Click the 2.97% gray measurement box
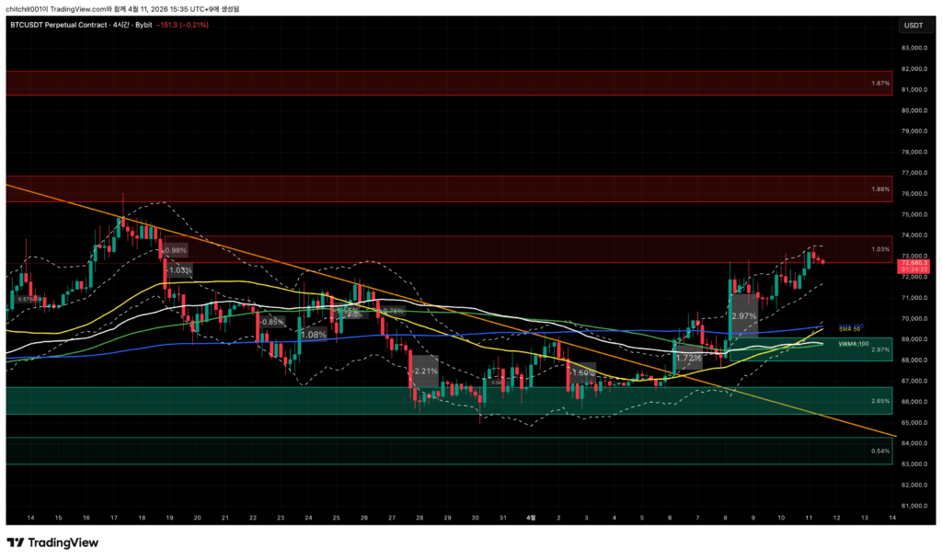 tap(743, 315)
